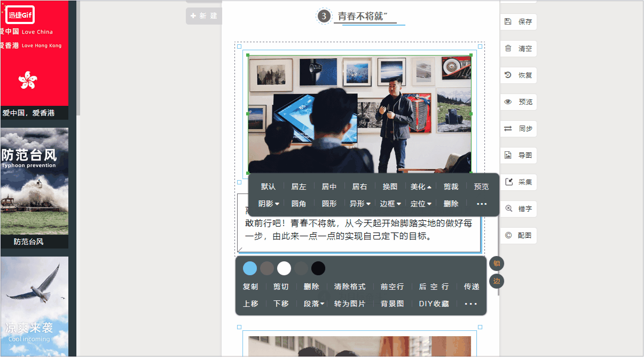
Task: Toggle the 边 border round button
Action: pos(497,281)
